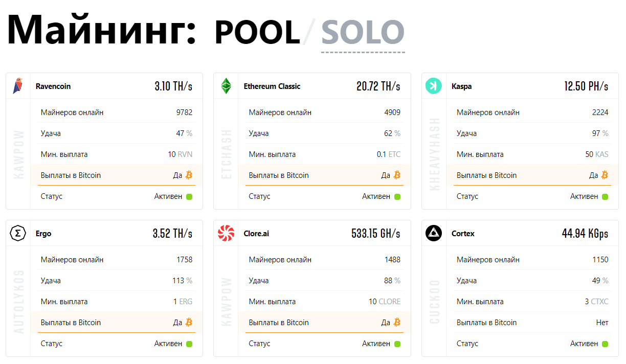Screen dimensions: 626x364
Task: Switch to SOLO mining tab
Action: [x=363, y=32]
